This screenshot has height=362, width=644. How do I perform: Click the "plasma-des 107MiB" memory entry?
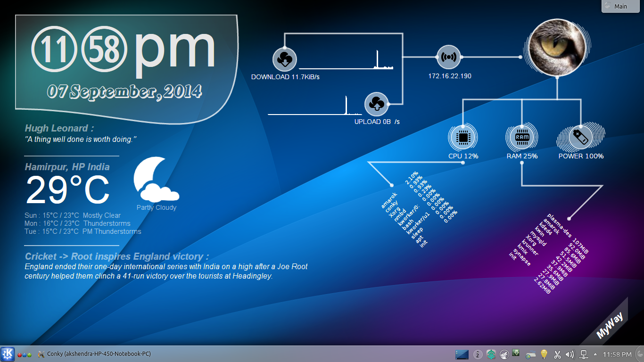pyautogui.click(x=568, y=233)
